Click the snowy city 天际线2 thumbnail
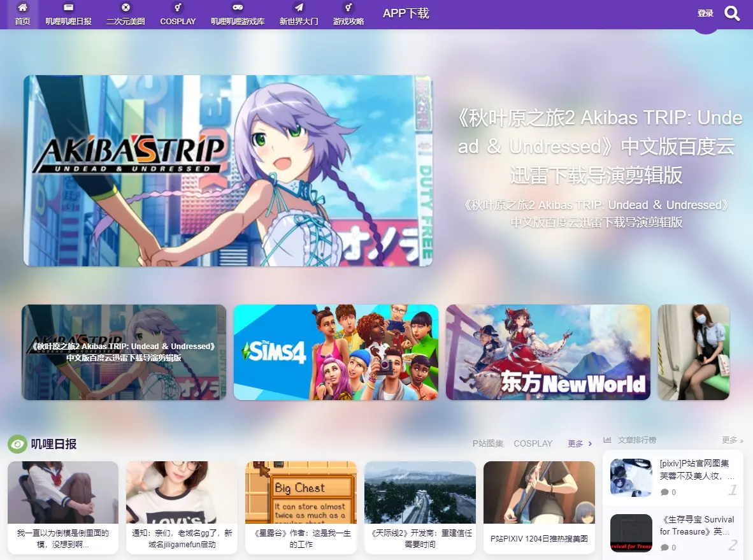753x560 pixels. [420, 492]
